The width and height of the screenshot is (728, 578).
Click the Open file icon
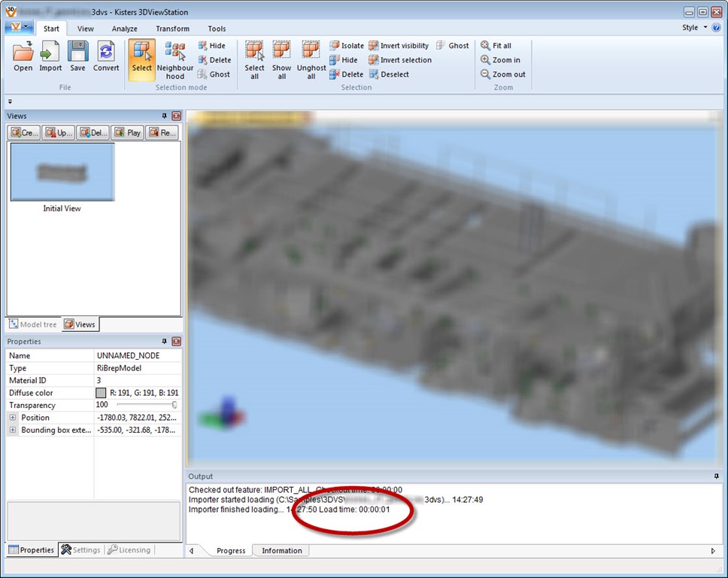(23, 57)
